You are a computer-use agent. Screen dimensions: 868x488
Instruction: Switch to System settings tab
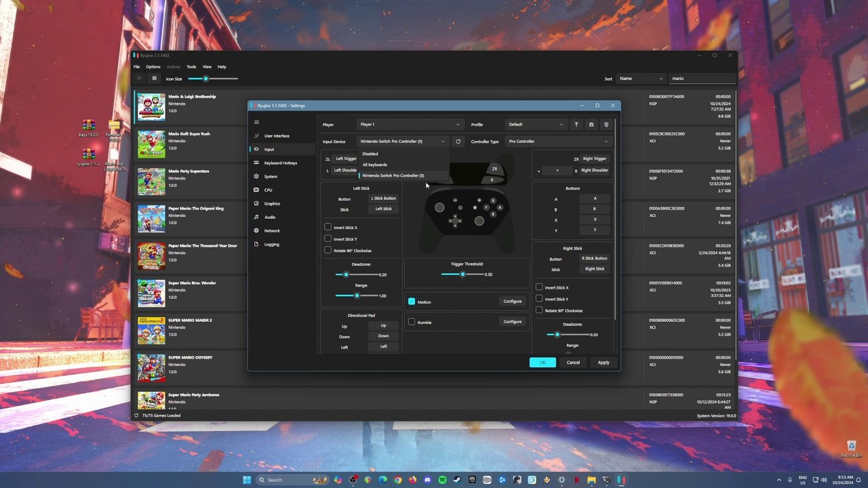pos(282,176)
